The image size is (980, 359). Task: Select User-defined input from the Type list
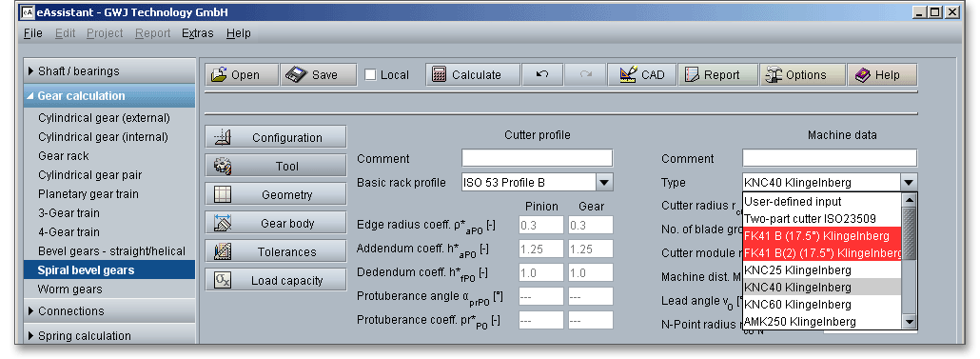[x=822, y=201]
